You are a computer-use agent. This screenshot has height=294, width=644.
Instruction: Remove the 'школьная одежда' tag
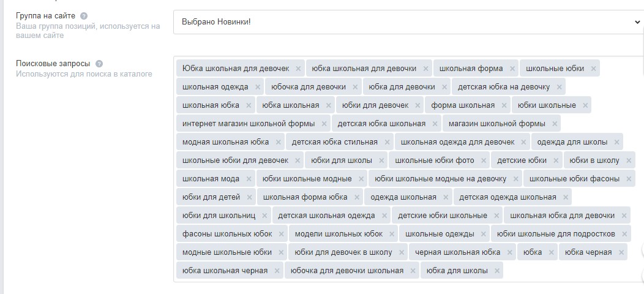point(258,87)
